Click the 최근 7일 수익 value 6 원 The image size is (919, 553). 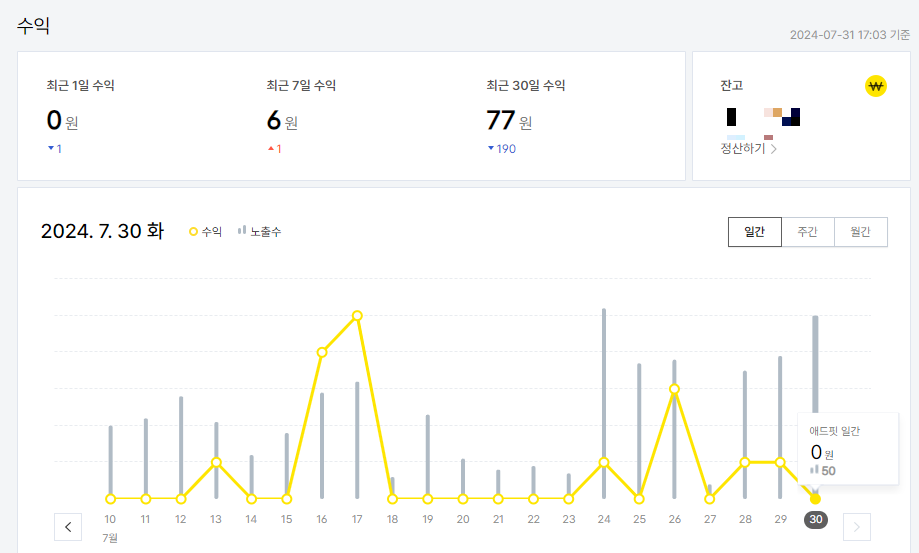point(282,121)
